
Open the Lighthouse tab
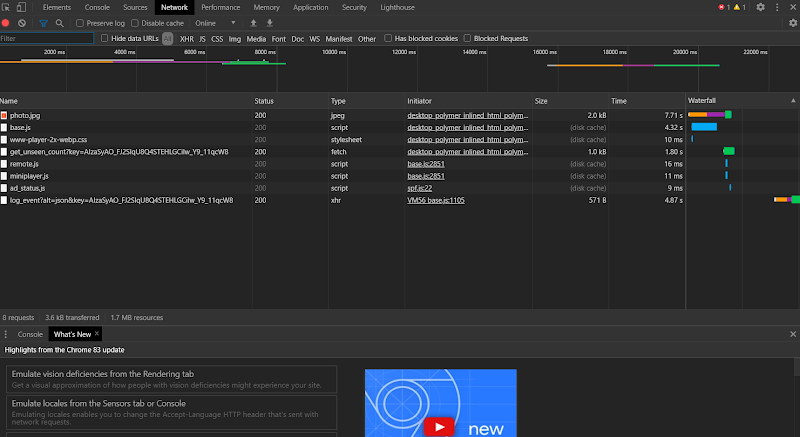[397, 7]
